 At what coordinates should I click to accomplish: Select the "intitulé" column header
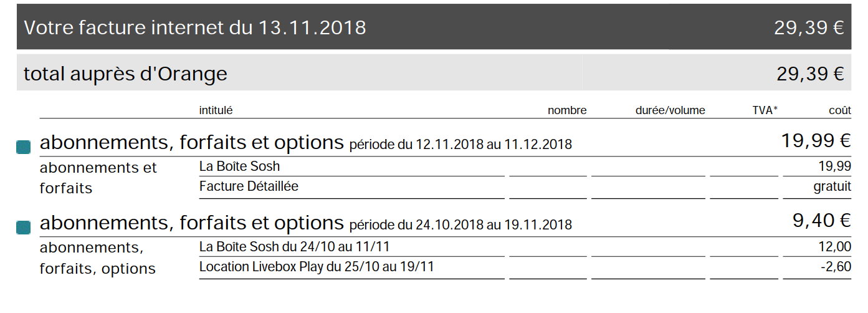(x=216, y=110)
